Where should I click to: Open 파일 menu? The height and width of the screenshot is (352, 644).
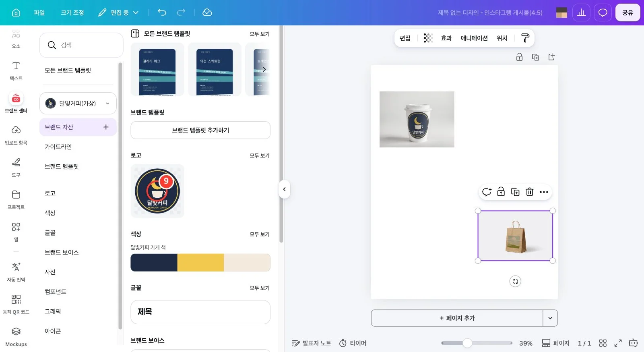39,12
